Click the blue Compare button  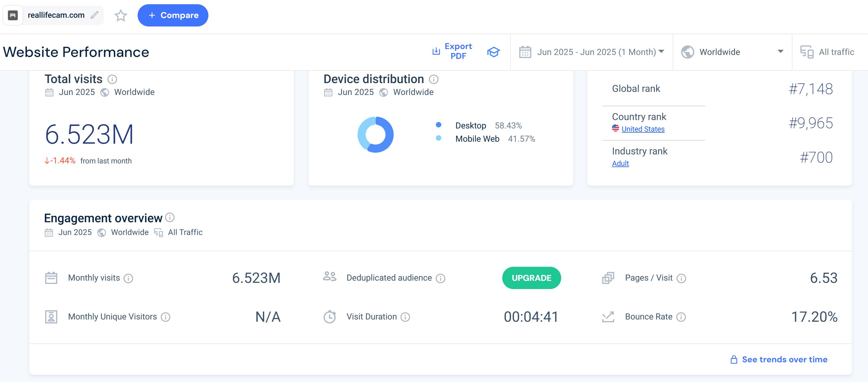[x=173, y=15]
